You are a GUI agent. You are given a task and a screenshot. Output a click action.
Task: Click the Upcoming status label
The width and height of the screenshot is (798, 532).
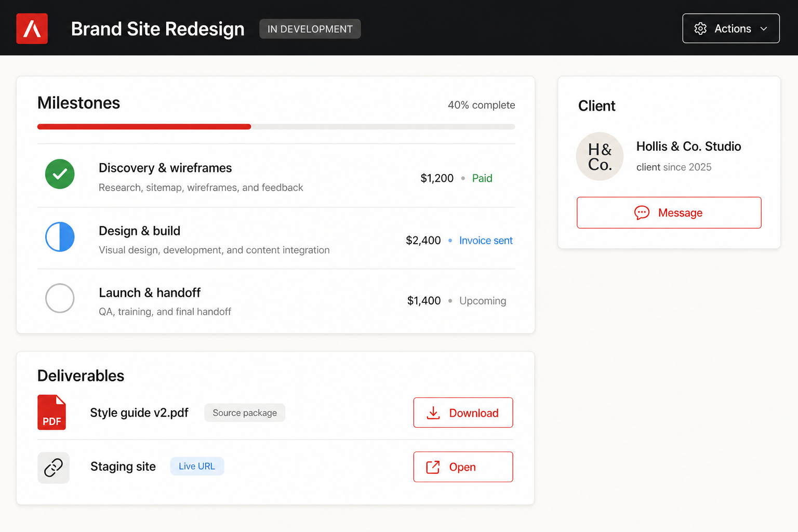click(483, 301)
